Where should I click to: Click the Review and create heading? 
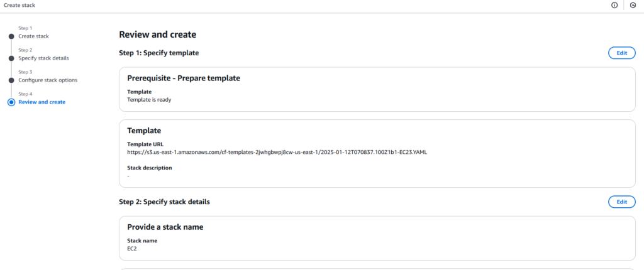(x=158, y=35)
